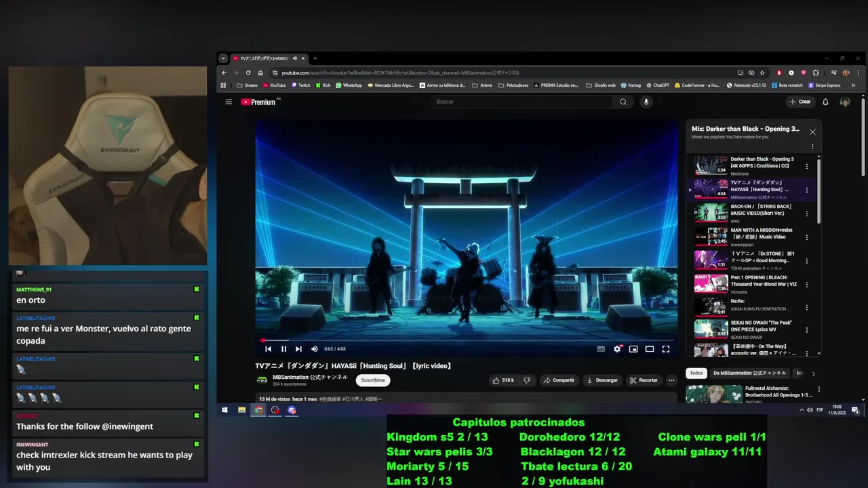The width and height of the screenshot is (868, 488).
Task: Open options for HAYASii Hunting Soul item
Action: [807, 190]
